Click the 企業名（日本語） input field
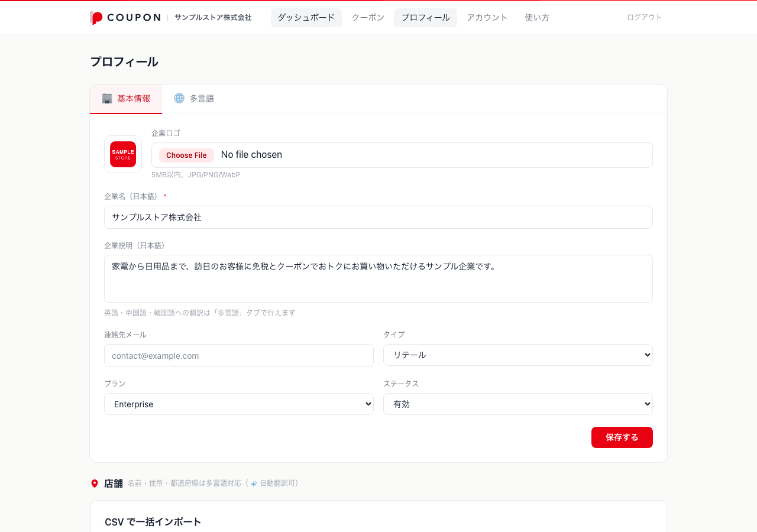Screen dimensions: 757x532 coord(378,218)
